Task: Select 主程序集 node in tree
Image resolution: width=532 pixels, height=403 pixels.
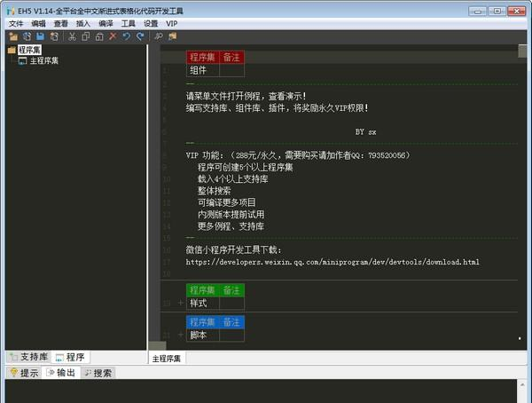Action: pos(44,61)
